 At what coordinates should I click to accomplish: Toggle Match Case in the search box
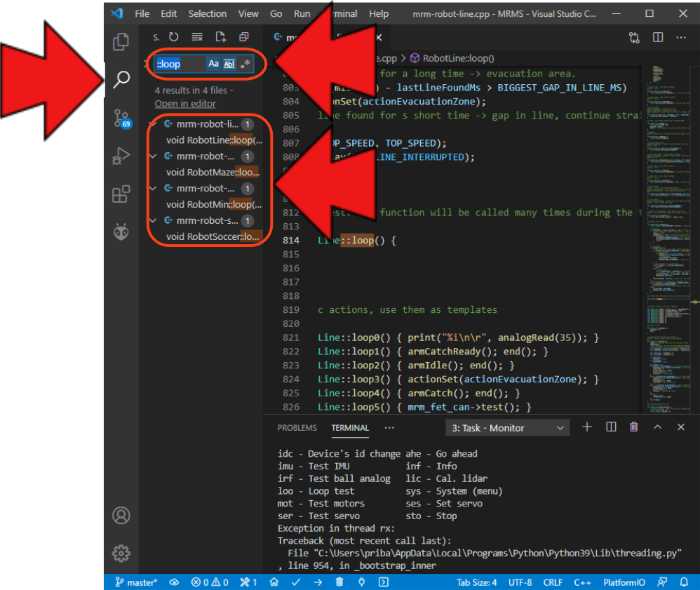(213, 64)
